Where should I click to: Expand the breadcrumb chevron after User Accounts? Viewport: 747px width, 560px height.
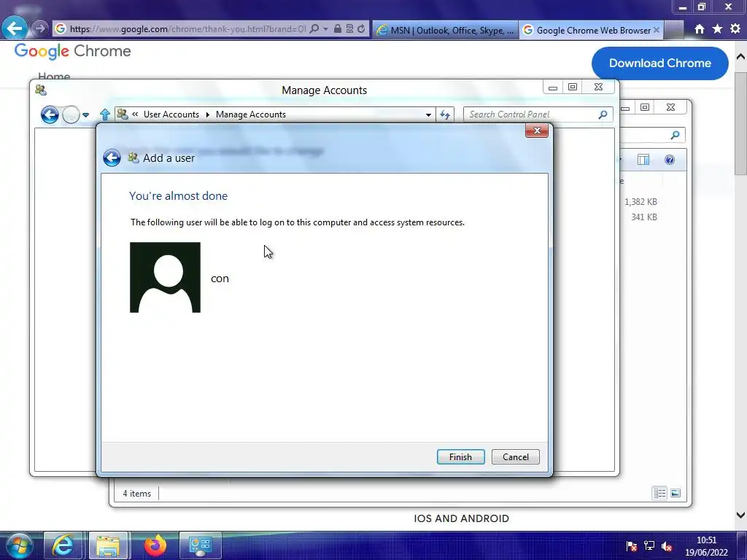click(208, 114)
